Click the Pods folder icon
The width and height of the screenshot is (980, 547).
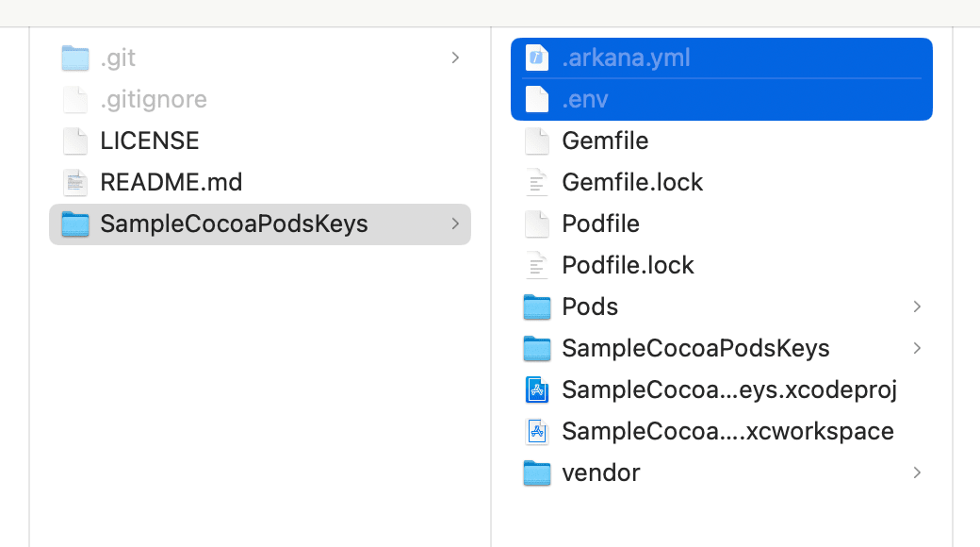[537, 307]
